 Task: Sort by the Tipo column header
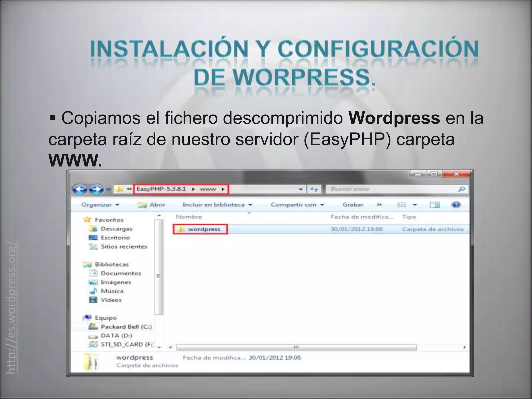[x=409, y=217]
